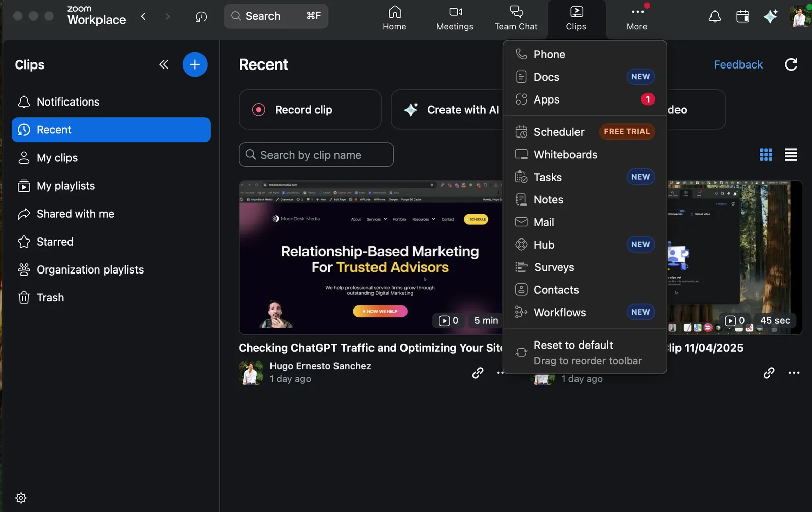
Task: Open the profile avatar menu
Action: (799, 17)
